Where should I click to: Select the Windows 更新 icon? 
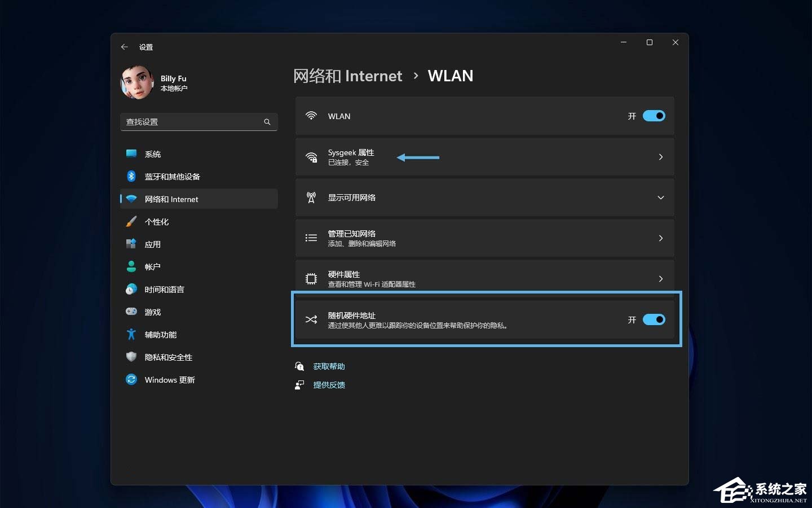[x=131, y=379]
